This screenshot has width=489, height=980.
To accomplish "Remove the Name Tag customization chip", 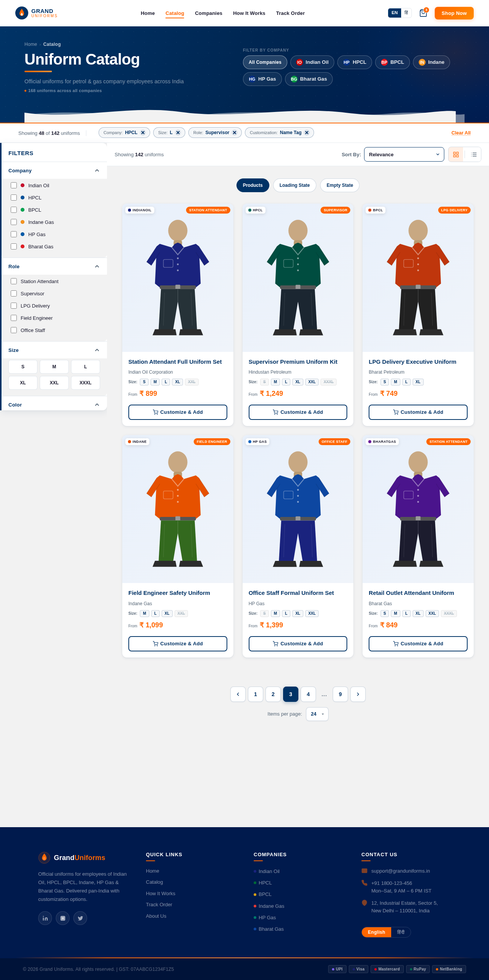I will pos(307,133).
